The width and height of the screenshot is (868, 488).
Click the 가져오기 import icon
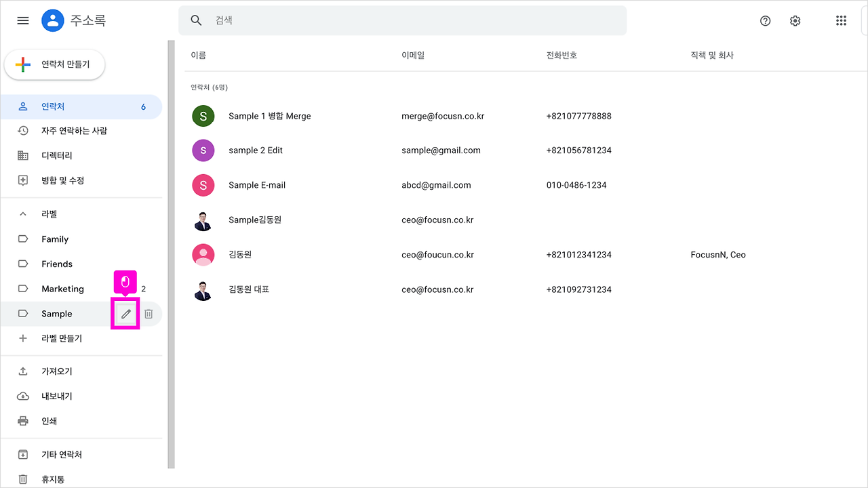(23, 371)
